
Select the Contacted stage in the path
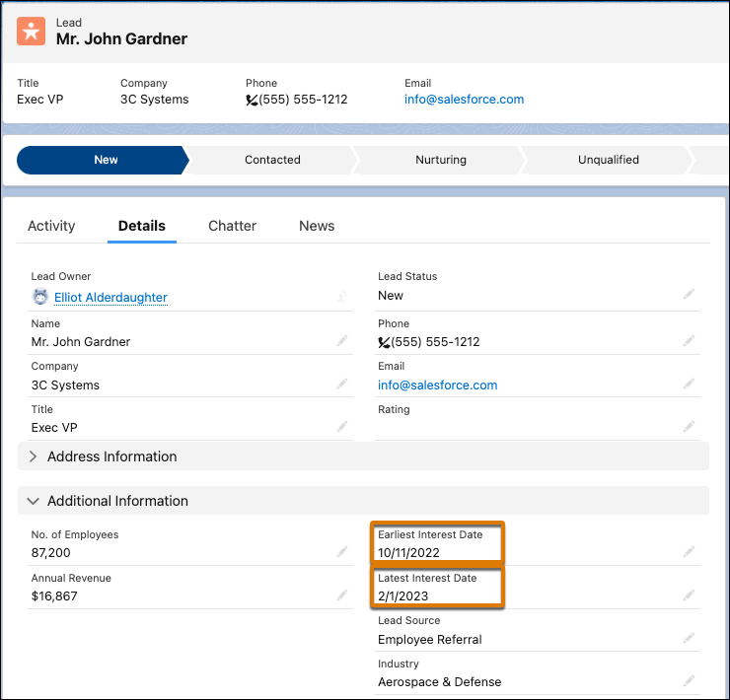pyautogui.click(x=273, y=160)
